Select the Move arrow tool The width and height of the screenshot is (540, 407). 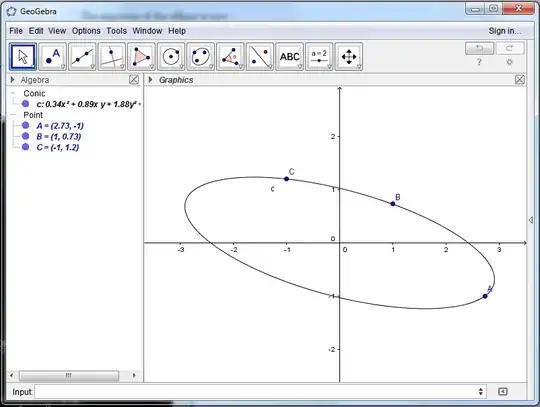tap(23, 56)
